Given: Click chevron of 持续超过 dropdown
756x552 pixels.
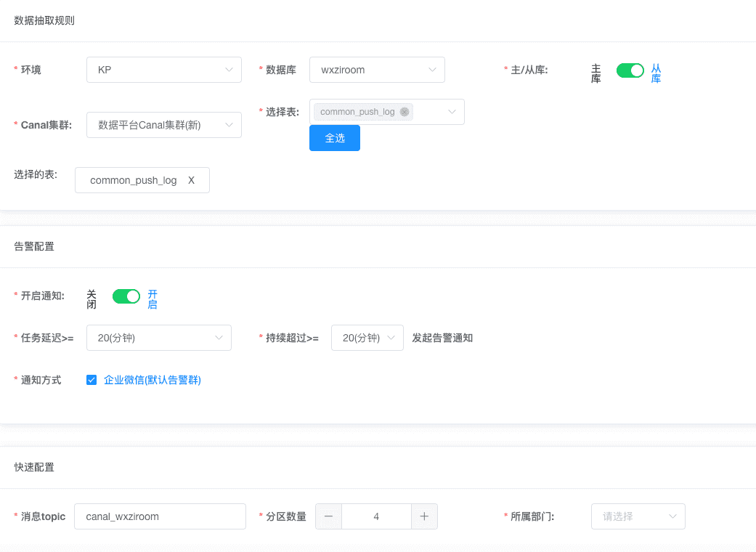Looking at the screenshot, I should (391, 338).
